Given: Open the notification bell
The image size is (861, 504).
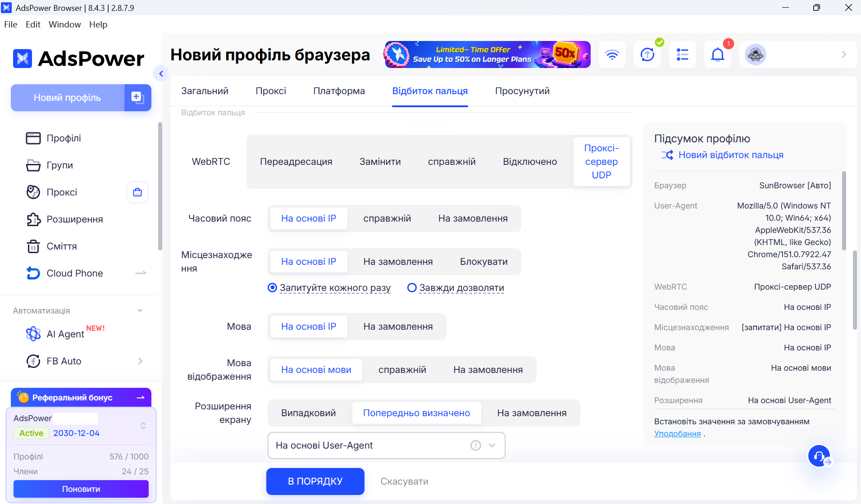Looking at the screenshot, I should pyautogui.click(x=718, y=54).
